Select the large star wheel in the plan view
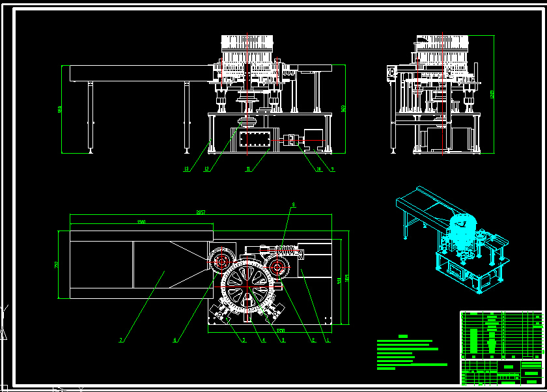The height and width of the screenshot is (392, 547). [x=247, y=286]
